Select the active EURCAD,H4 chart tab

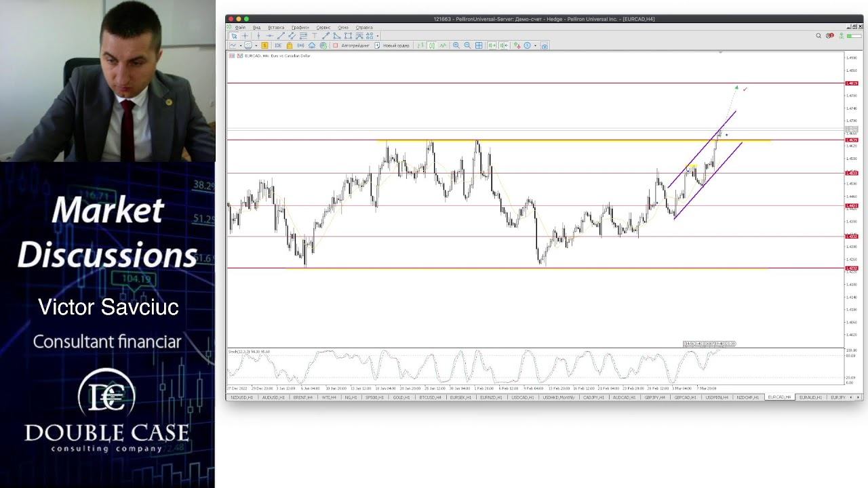tap(779, 397)
